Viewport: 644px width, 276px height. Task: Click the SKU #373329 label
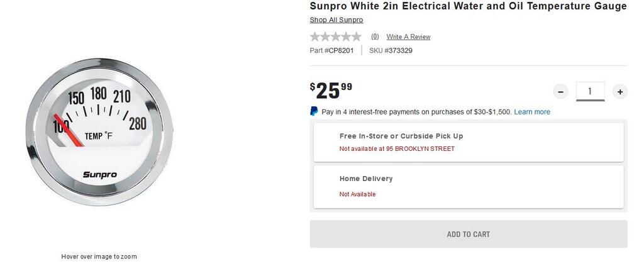391,51
